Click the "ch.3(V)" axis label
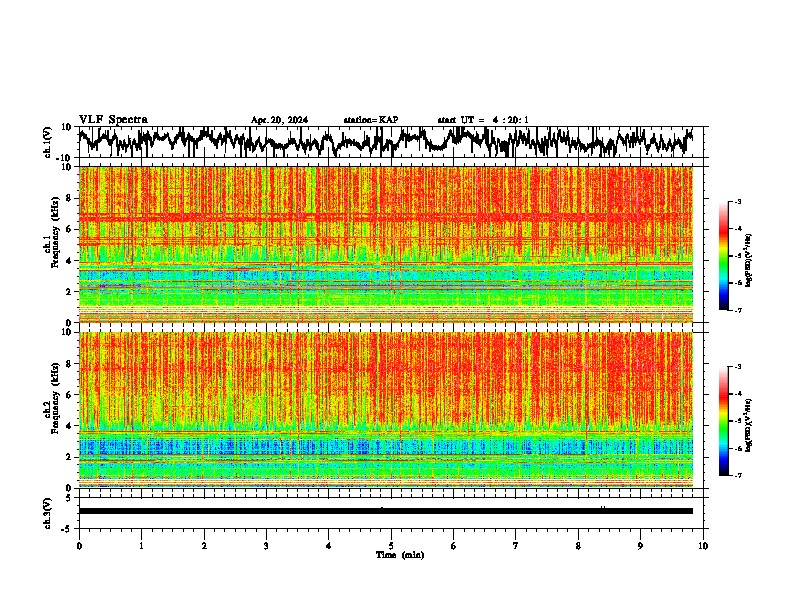792x612 pixels. (x=48, y=513)
